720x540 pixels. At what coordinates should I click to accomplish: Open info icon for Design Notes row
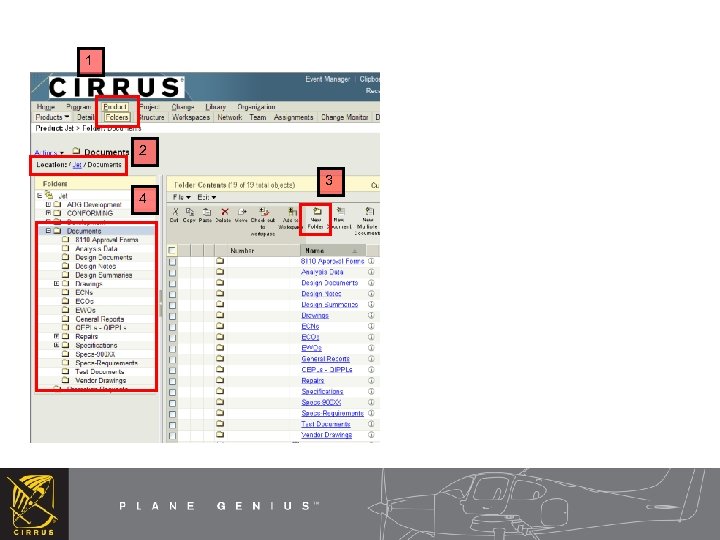tap(371, 293)
